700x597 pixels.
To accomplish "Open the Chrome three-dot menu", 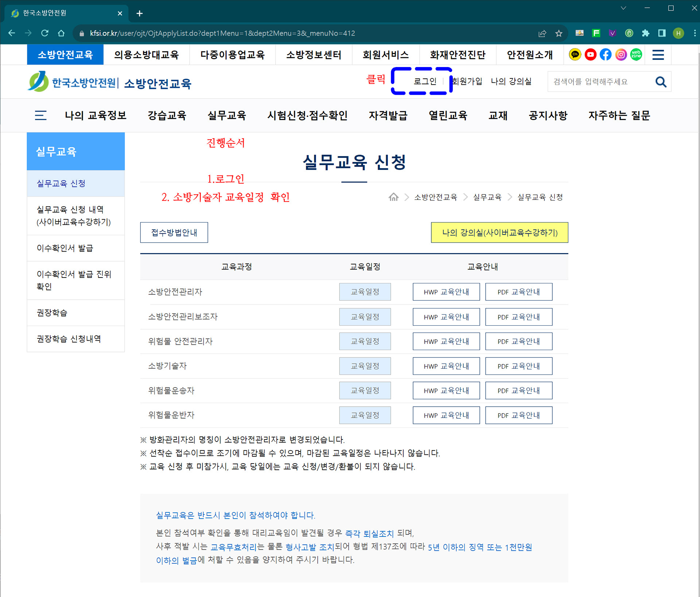I will [695, 34].
